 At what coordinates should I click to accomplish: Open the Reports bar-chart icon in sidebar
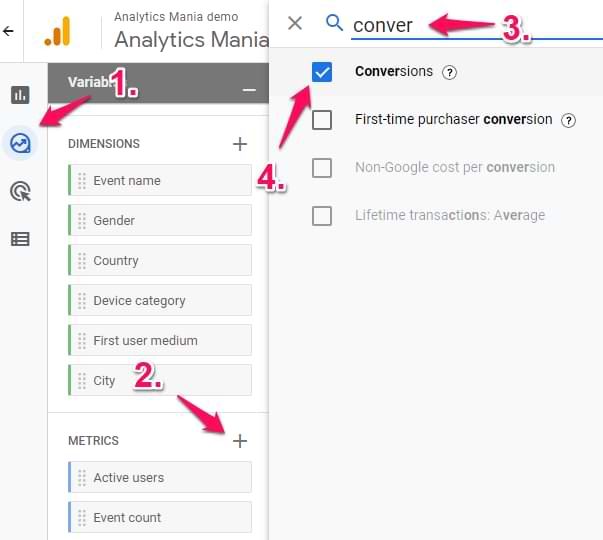pyautogui.click(x=20, y=95)
